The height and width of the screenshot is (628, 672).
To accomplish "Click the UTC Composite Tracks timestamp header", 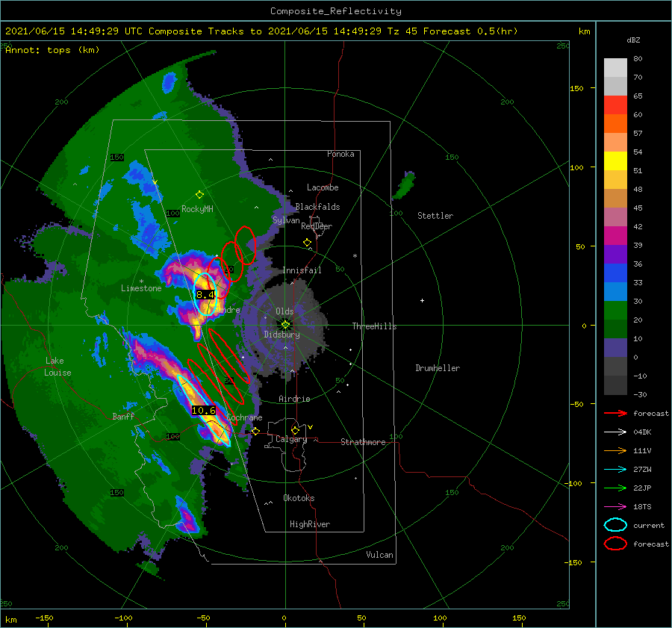I will click(x=261, y=31).
